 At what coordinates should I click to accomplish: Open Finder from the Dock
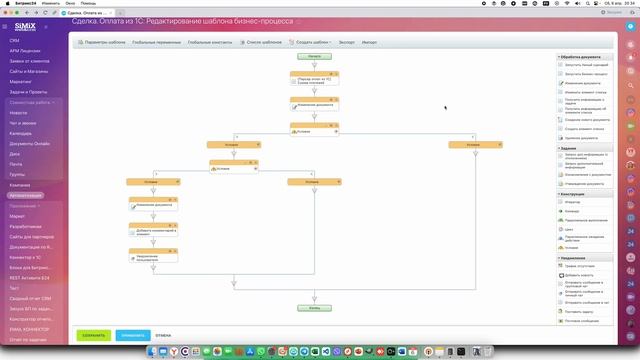tap(152, 351)
